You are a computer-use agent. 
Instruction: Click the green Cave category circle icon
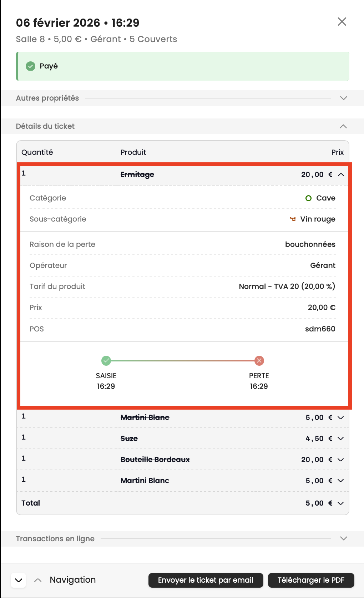(309, 198)
